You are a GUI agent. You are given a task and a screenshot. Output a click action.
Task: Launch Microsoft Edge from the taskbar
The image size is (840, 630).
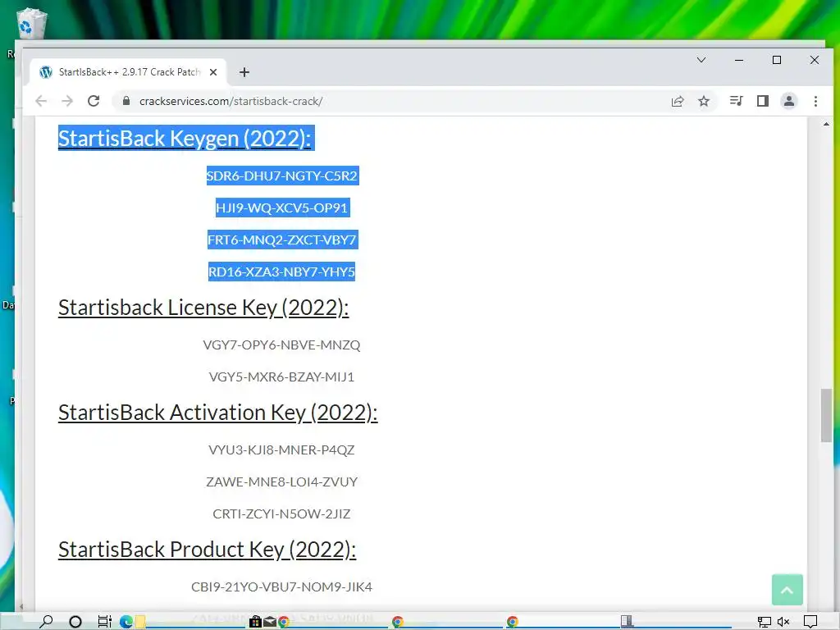tap(126, 622)
